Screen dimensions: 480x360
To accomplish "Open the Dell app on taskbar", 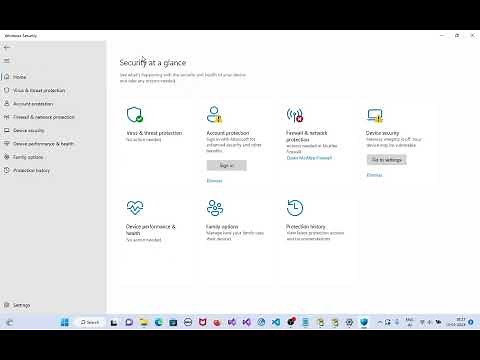I will pos(188,322).
